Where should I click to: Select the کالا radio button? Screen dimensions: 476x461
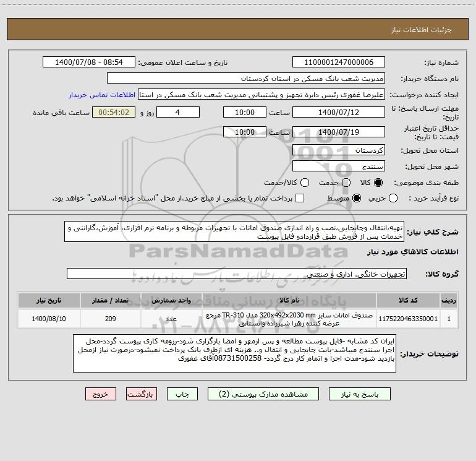click(x=378, y=183)
